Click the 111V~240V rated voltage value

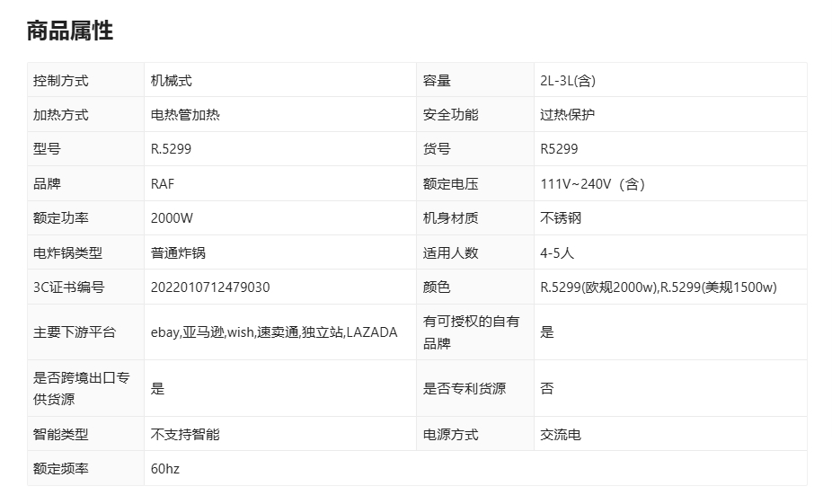[592, 184]
